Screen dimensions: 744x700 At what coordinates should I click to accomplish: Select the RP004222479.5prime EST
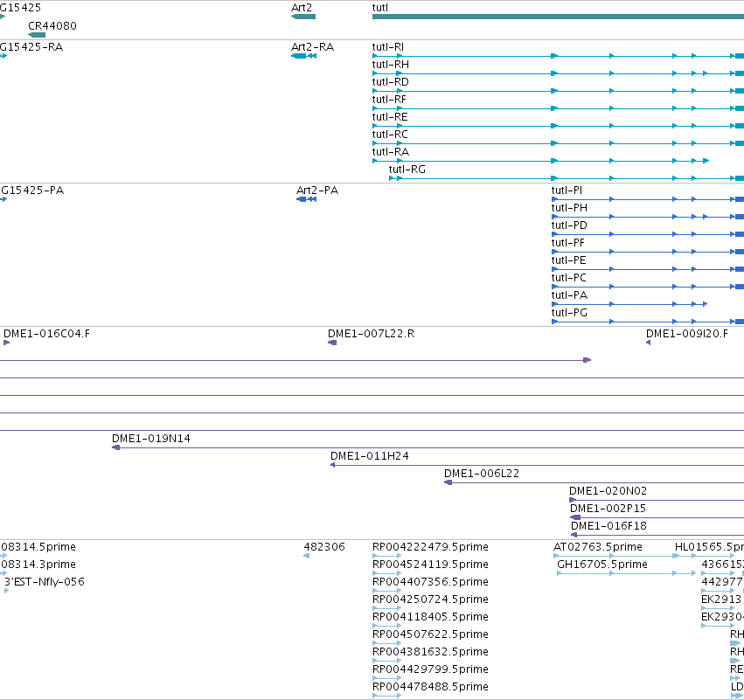coord(387,556)
